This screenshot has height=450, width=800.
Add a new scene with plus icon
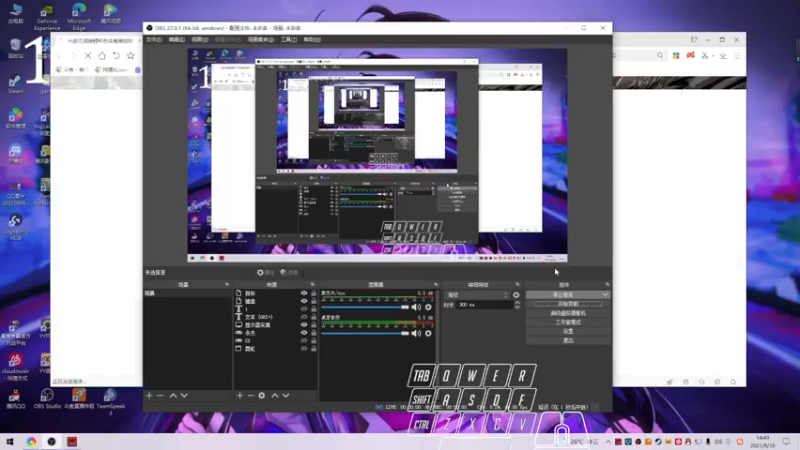coord(149,395)
